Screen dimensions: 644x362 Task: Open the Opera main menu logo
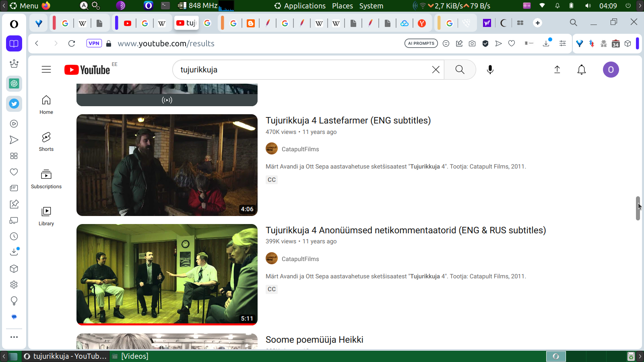click(x=14, y=24)
